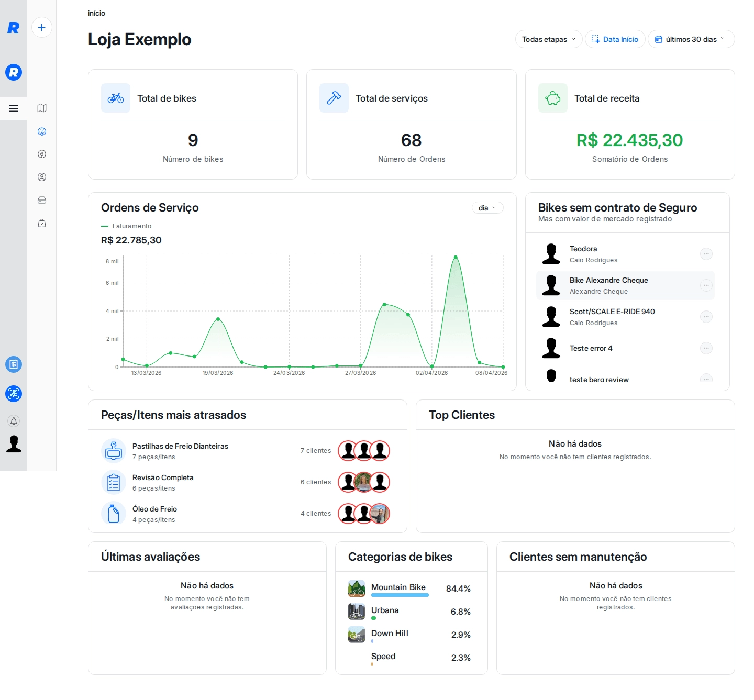The height and width of the screenshot is (700, 754).
Task: Open the clients profile icon in sidebar
Action: 41,177
